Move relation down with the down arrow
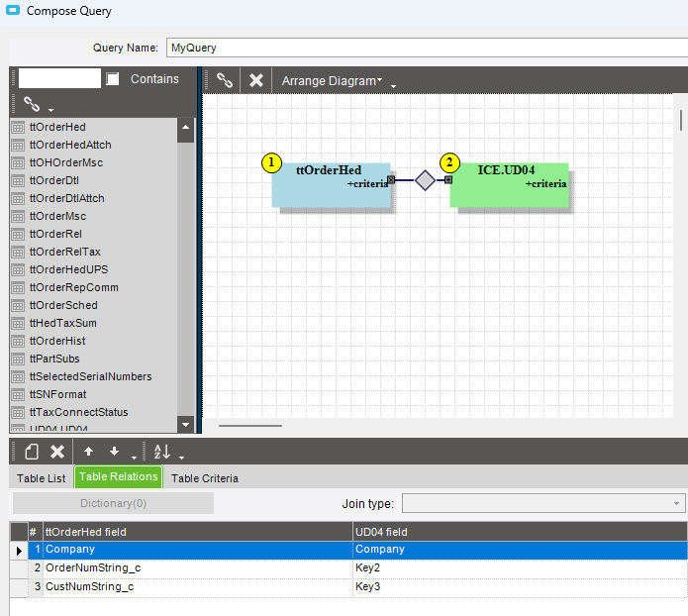This screenshot has height=616, width=688. (x=114, y=452)
